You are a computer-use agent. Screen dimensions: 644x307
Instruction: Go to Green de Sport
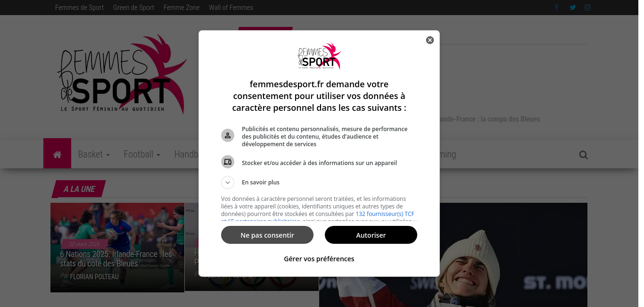pyautogui.click(x=133, y=8)
